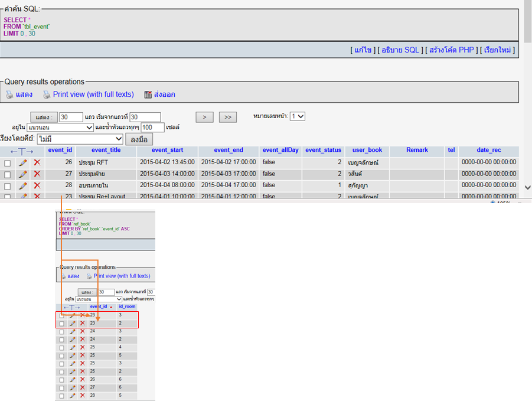Click the สร้างโค้ด PHP link
This screenshot has width=532, height=401.
[x=452, y=50]
